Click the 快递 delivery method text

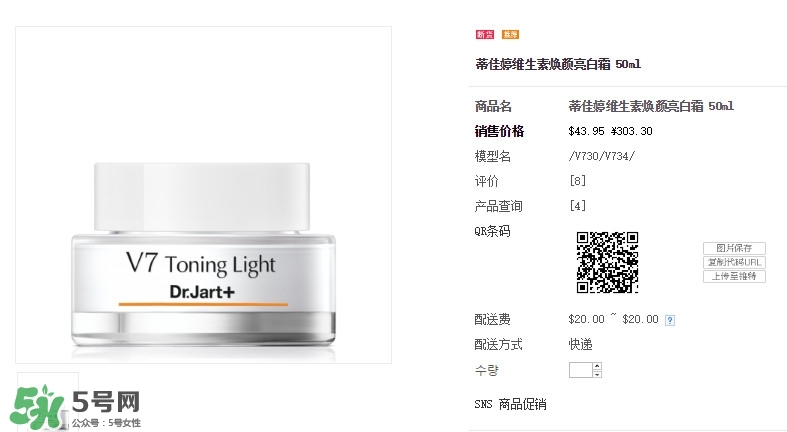pos(580,344)
